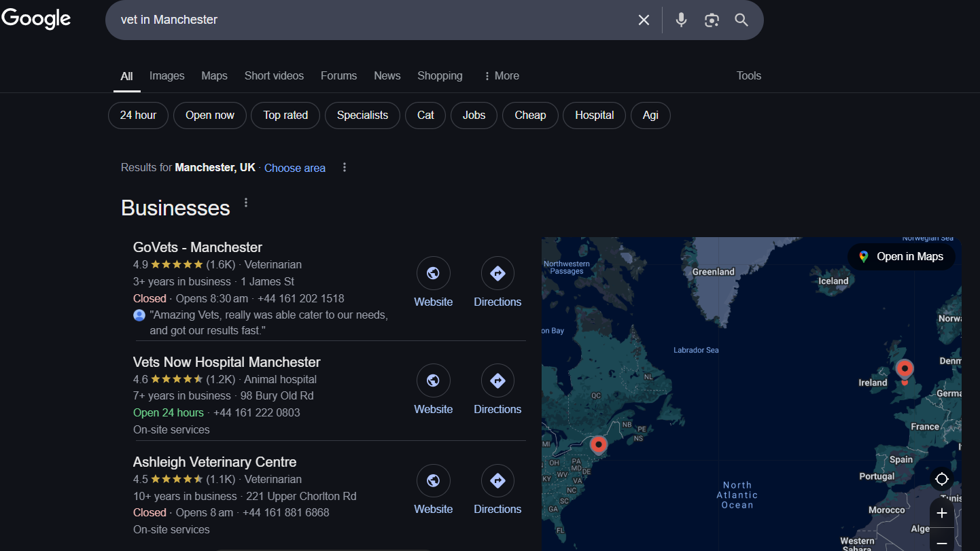This screenshot has width=980, height=551.
Task: Open the Tools options
Action: (749, 76)
